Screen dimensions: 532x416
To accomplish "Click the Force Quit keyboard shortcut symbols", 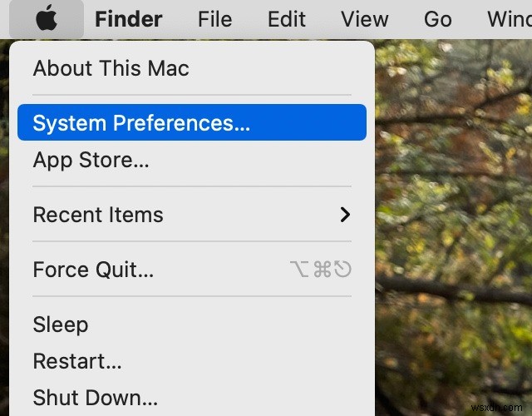I will click(322, 270).
